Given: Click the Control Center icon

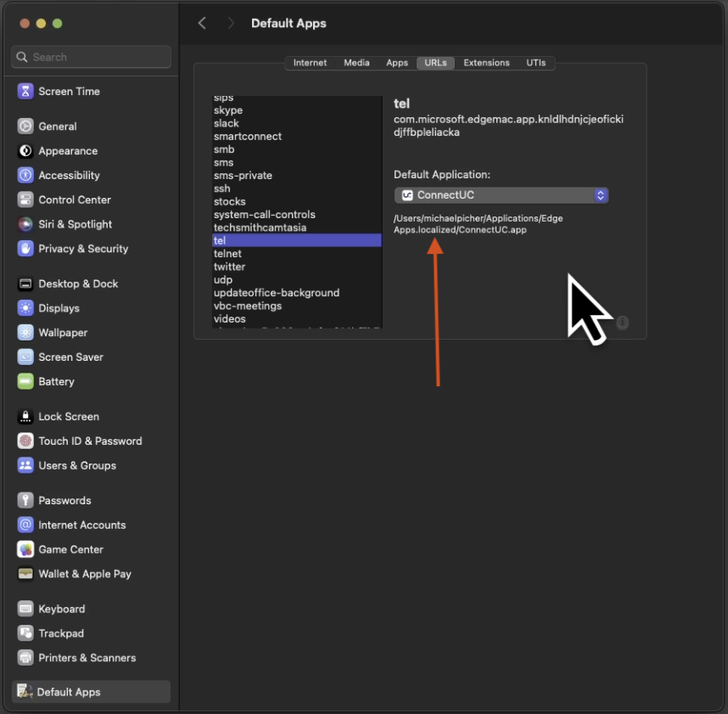Looking at the screenshot, I should [25, 200].
